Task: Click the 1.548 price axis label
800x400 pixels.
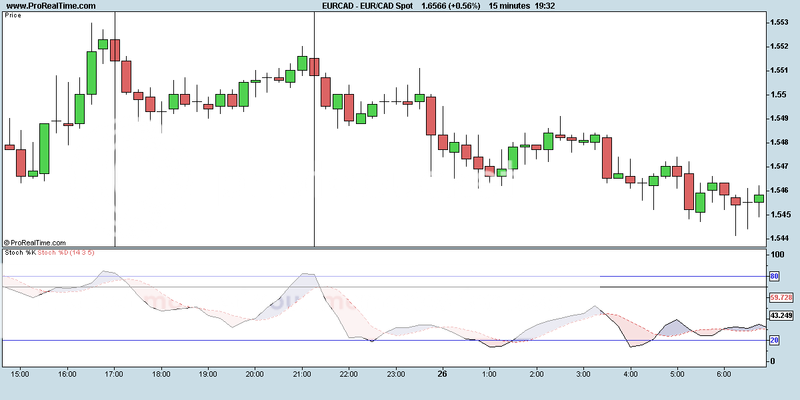Action: click(779, 142)
